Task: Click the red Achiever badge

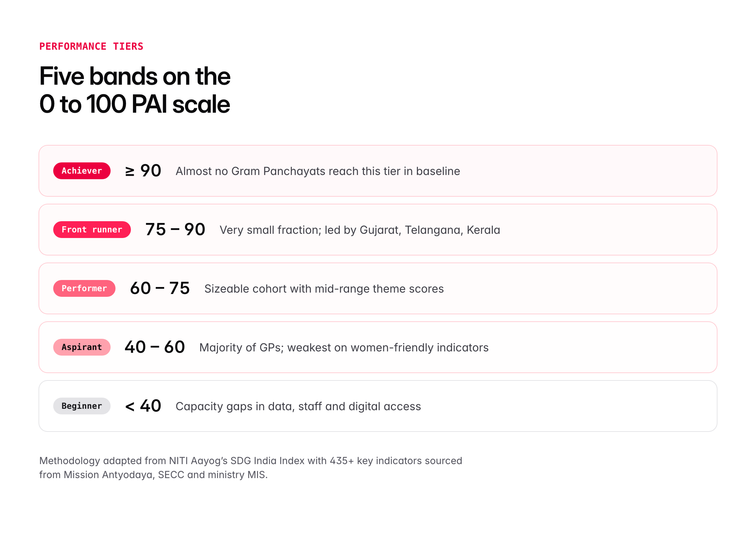Action: point(82,171)
